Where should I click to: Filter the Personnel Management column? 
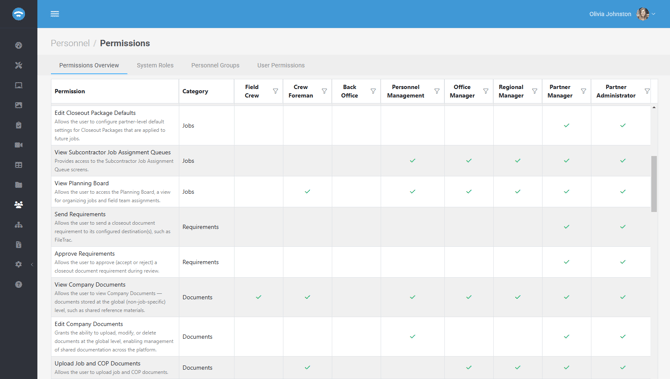click(x=437, y=91)
